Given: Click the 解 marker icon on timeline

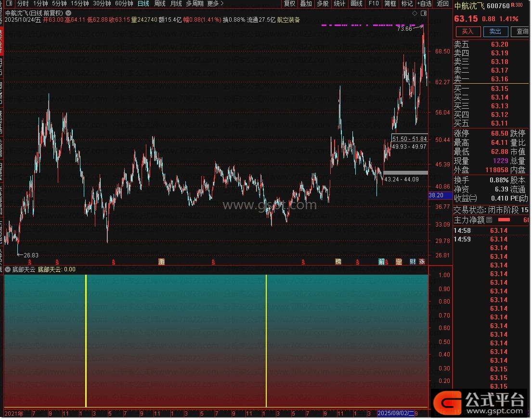Looking at the screenshot, I should 382,262.
